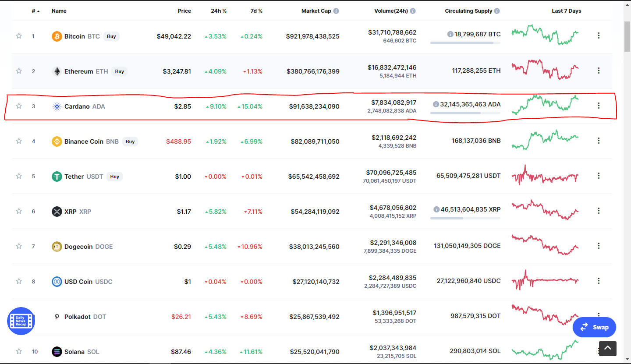Click the XRP circulating supply progress bar
The image size is (631, 364).
465,218
